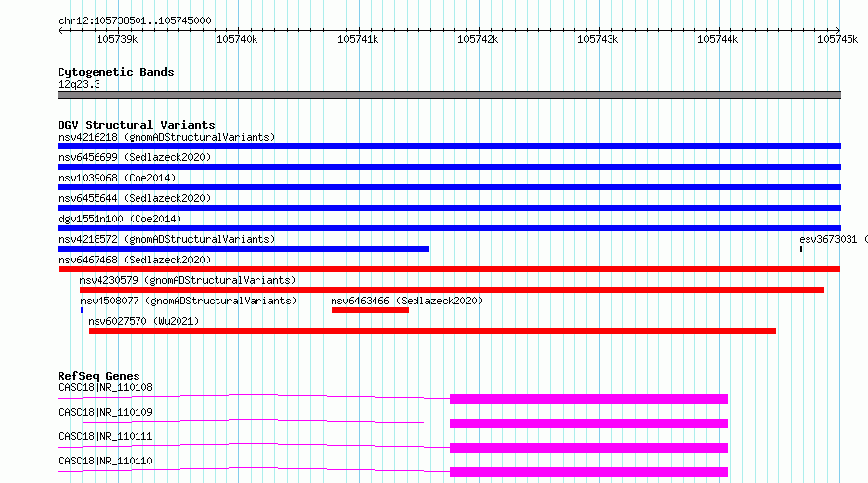Click the 105744k ruler tick label
Image resolution: width=868 pixels, height=483 pixels.
[x=718, y=39]
